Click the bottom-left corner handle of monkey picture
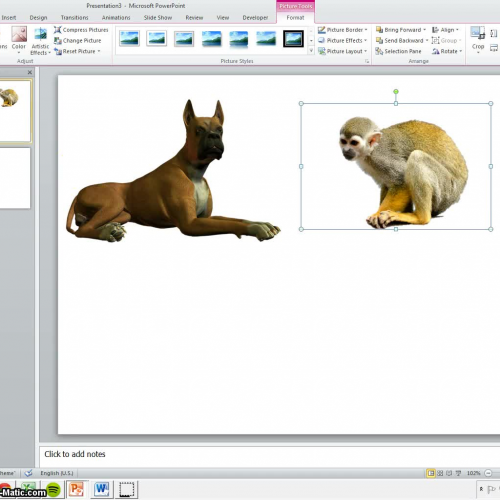Viewport: 500px width, 500px height. point(301,229)
